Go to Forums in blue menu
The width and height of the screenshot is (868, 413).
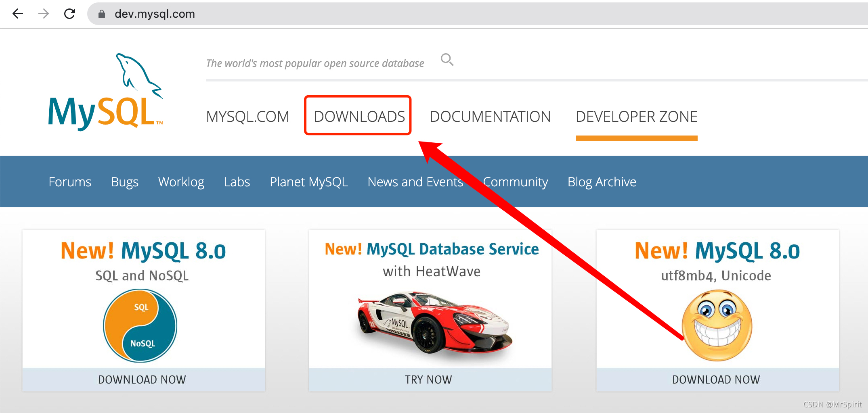(70, 182)
